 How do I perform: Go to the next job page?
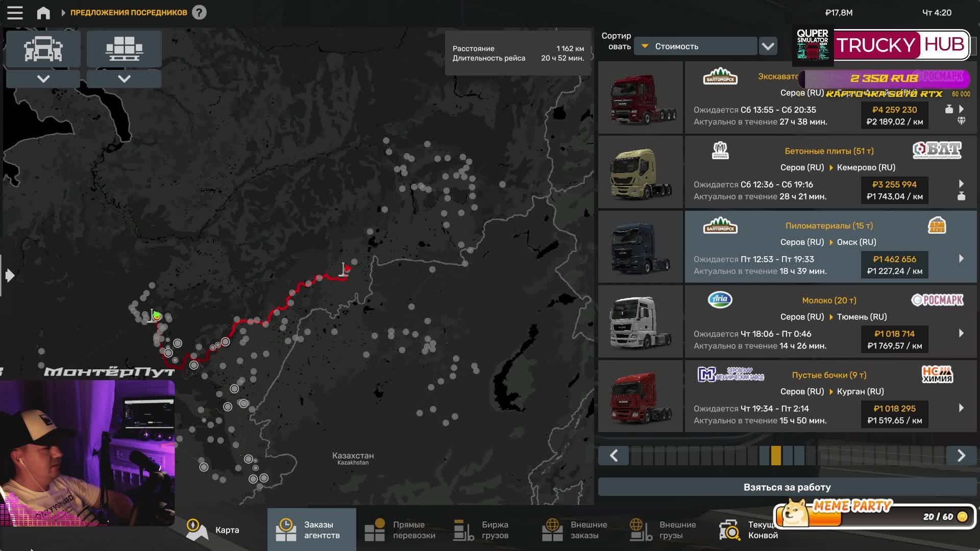pyautogui.click(x=961, y=455)
